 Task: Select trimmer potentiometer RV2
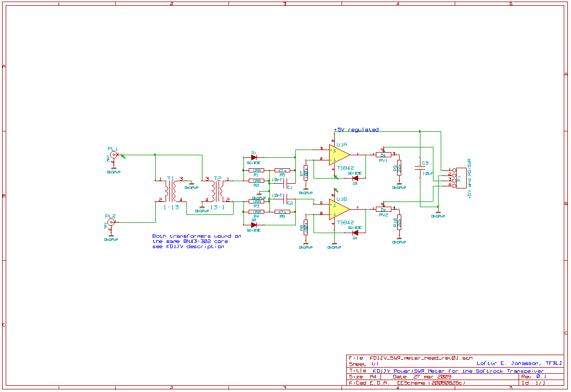(384, 209)
